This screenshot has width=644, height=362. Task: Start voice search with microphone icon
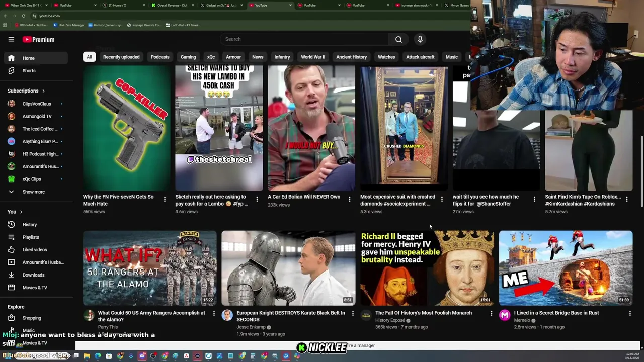point(420,39)
